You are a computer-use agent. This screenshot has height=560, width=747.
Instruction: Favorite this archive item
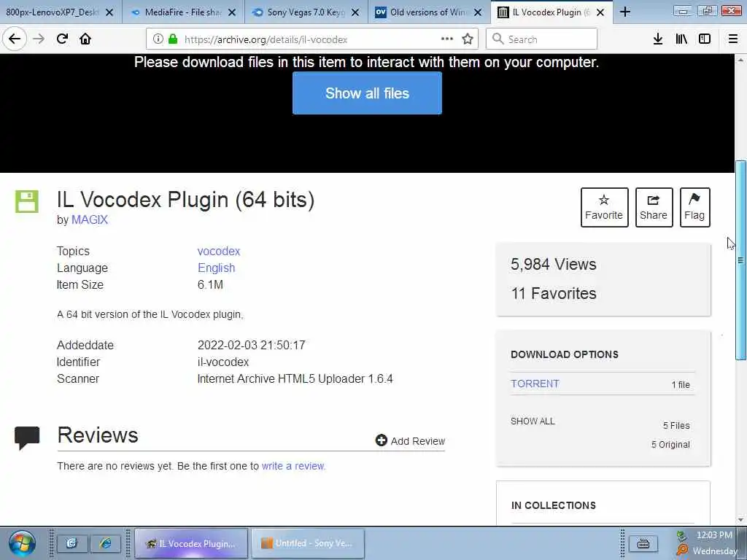tap(604, 207)
